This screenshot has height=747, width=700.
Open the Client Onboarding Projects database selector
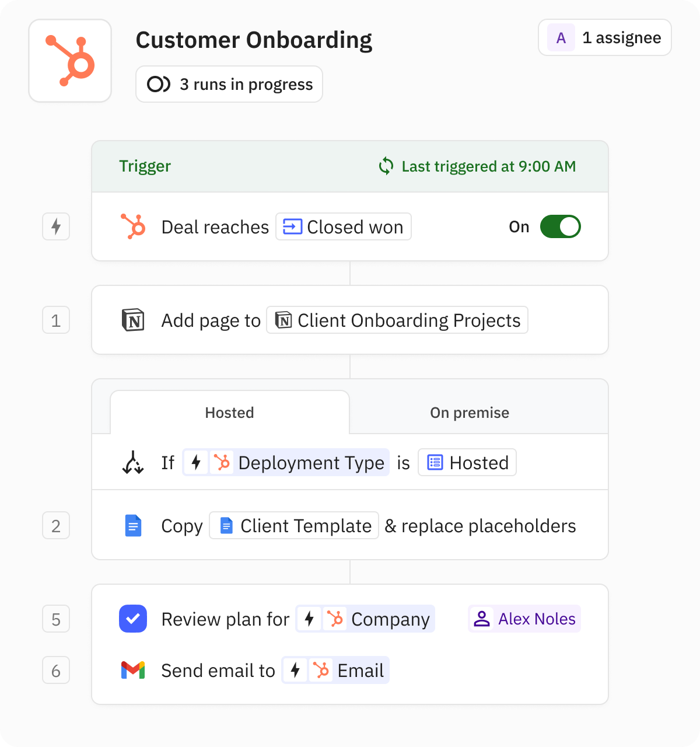click(x=397, y=320)
